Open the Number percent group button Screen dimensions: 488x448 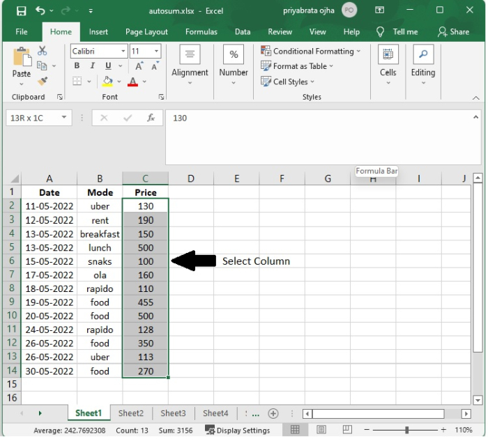point(234,65)
